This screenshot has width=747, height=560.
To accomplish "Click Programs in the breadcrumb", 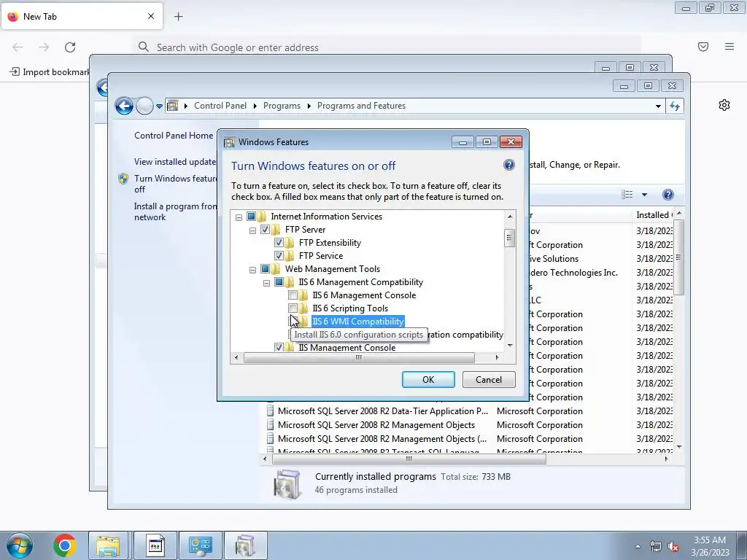I will pyautogui.click(x=282, y=106).
